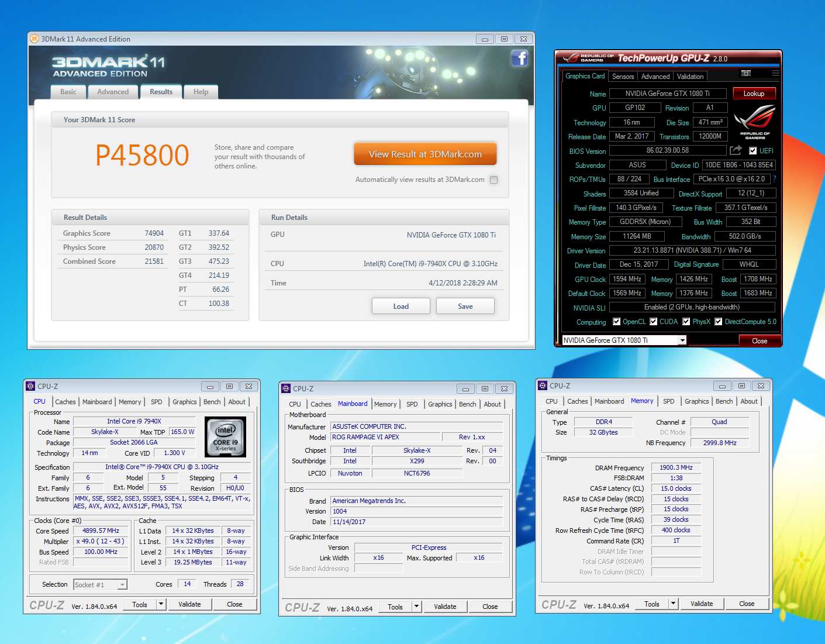Viewport: 825px width, 644px height.
Task: Toggle the CUDA checkbox
Action: 654,322
